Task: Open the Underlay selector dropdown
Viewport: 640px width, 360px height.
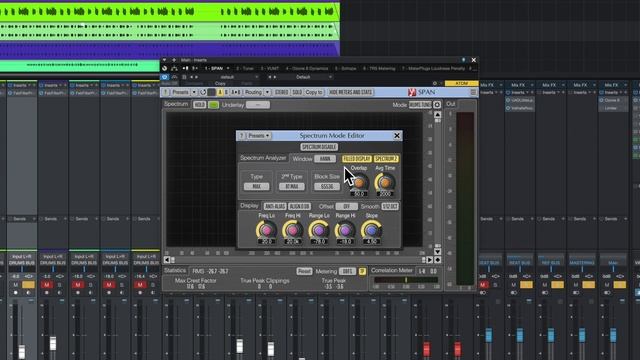Action: click(x=258, y=105)
